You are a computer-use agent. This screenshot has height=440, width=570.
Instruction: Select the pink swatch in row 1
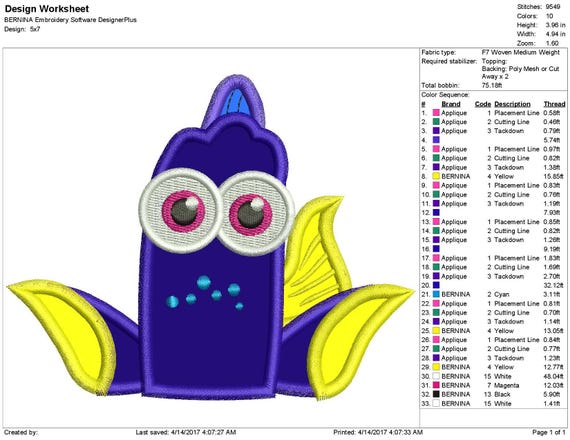[436, 113]
